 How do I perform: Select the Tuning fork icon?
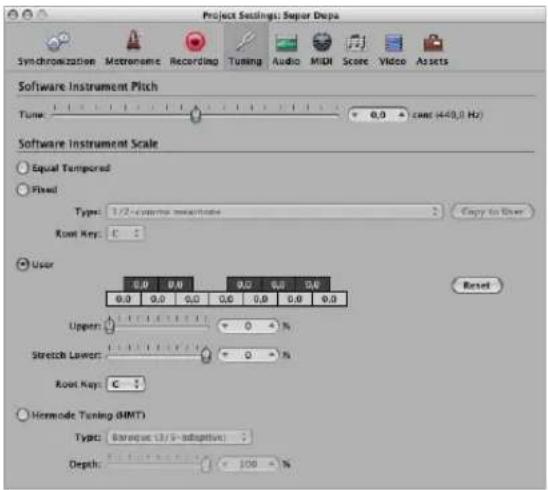click(245, 41)
